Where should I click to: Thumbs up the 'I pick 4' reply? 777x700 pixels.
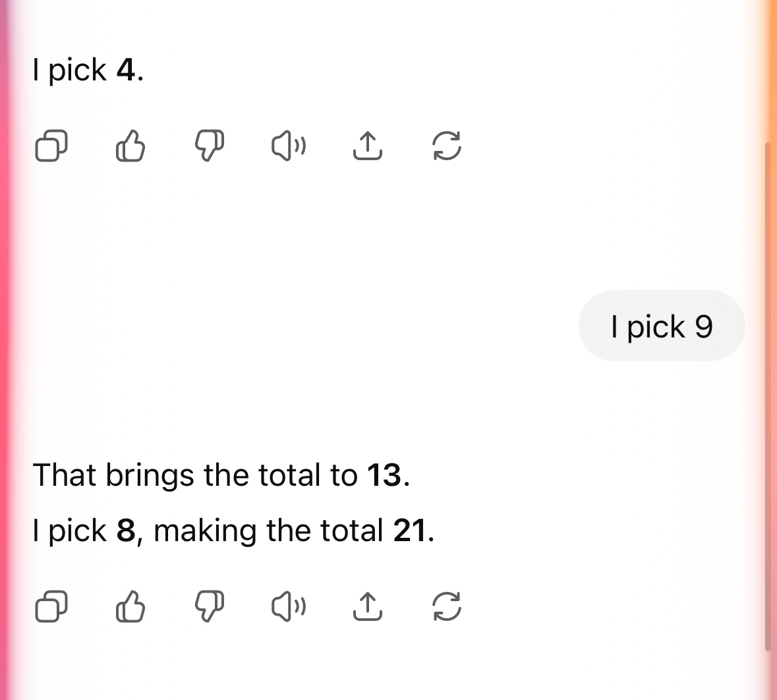coord(130,146)
